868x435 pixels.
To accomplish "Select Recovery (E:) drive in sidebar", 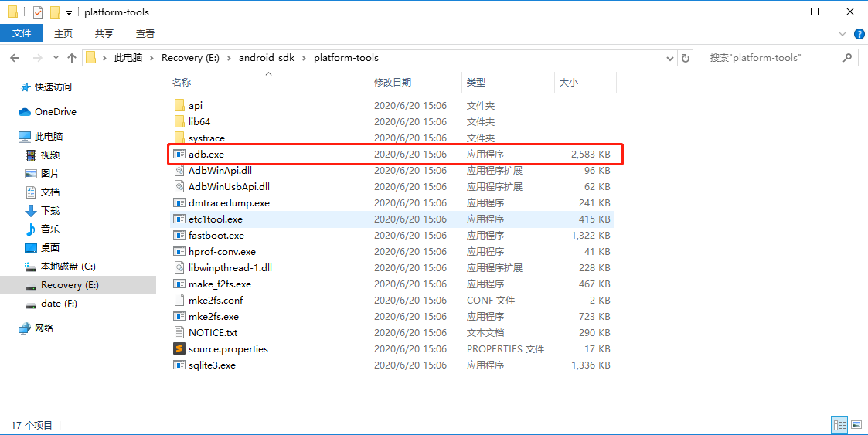I will point(70,285).
